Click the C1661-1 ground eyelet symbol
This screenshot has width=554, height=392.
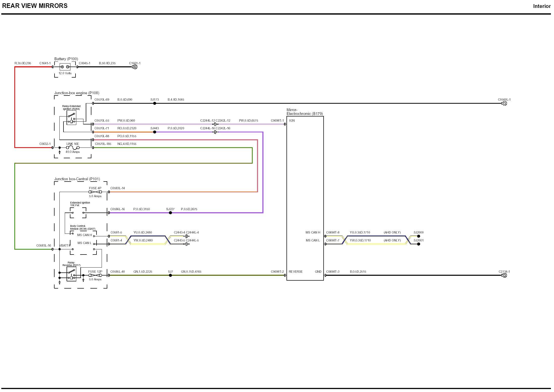point(135,67)
